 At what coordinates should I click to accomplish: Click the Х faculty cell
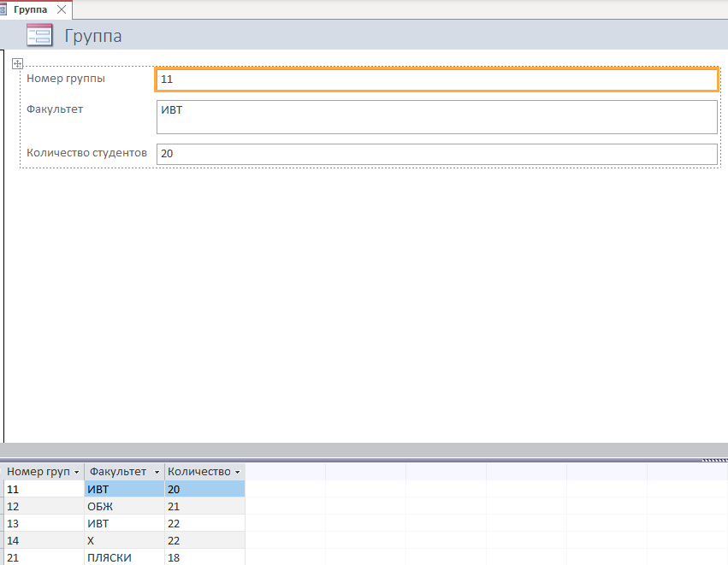point(124,541)
